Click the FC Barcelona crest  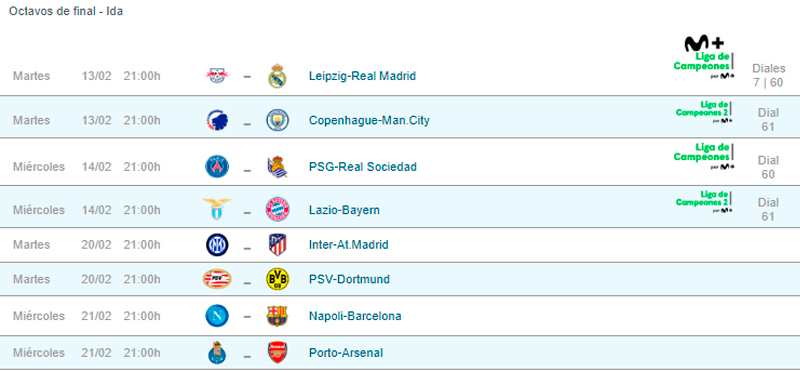tap(278, 316)
